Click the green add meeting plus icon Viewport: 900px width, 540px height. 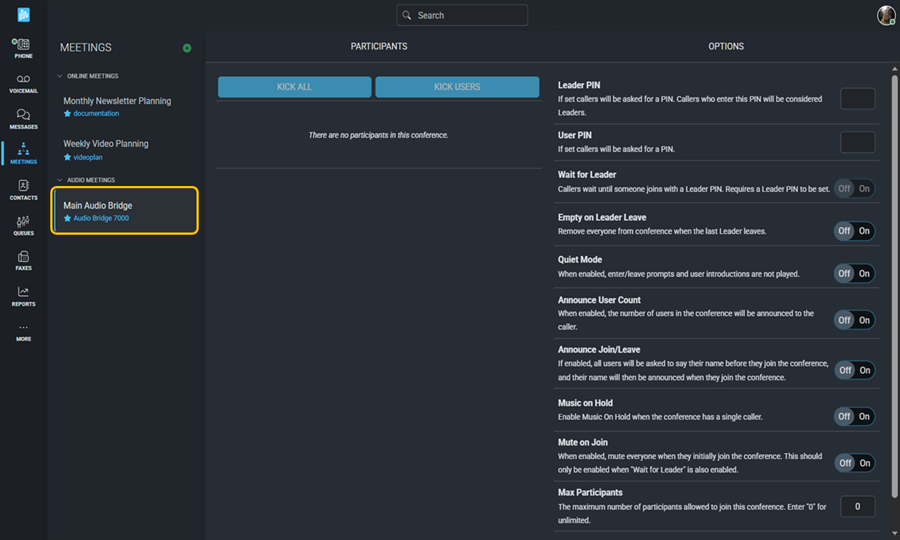tap(187, 48)
